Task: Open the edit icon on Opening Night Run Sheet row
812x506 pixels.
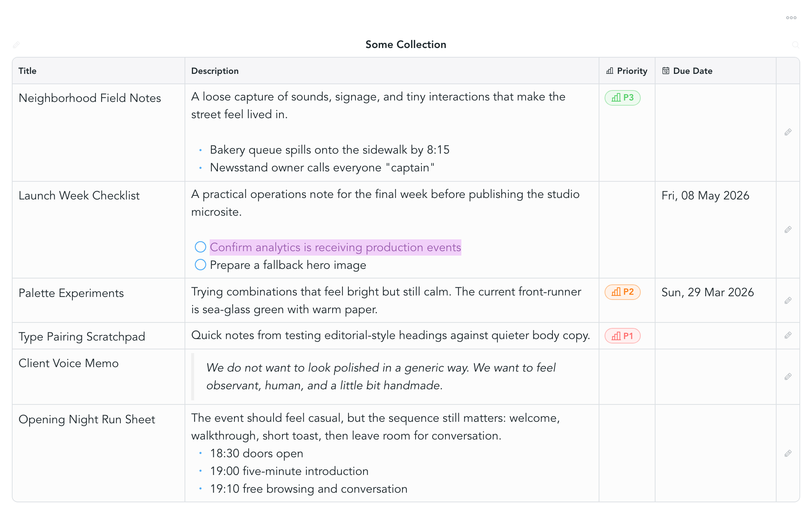Action: [x=788, y=453]
